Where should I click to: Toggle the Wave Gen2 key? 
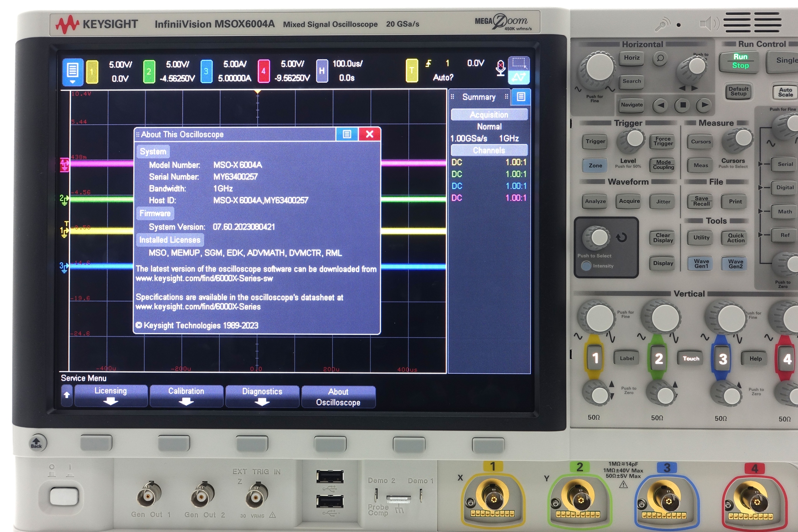click(x=736, y=264)
